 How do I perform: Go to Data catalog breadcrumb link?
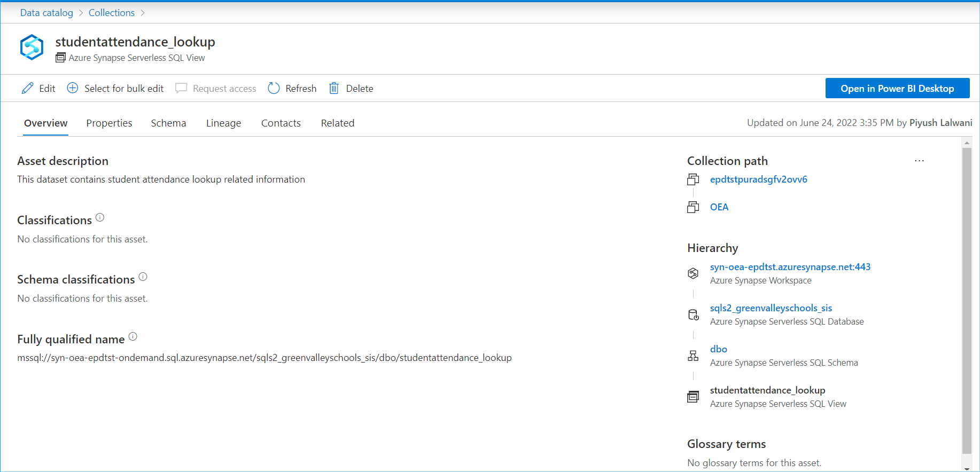pos(46,13)
